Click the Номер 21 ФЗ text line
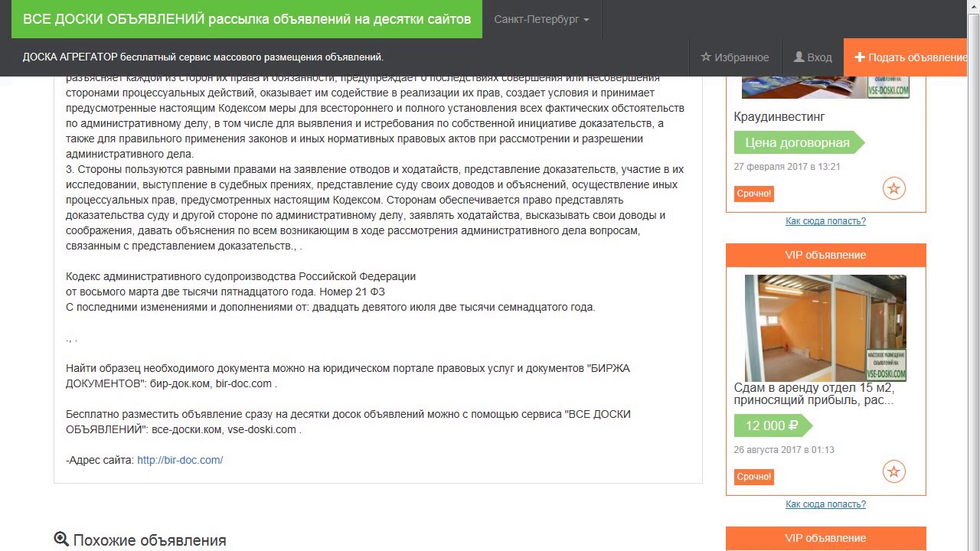The height and width of the screenshot is (551, 980). (225, 292)
